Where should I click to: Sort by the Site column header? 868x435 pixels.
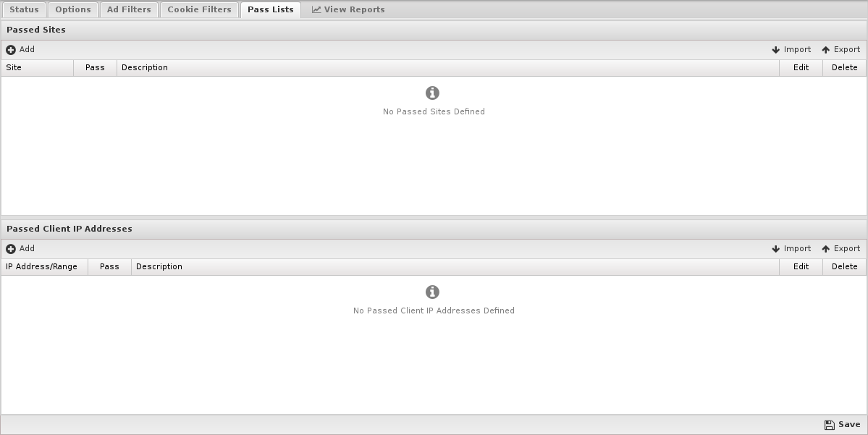pyautogui.click(x=38, y=67)
